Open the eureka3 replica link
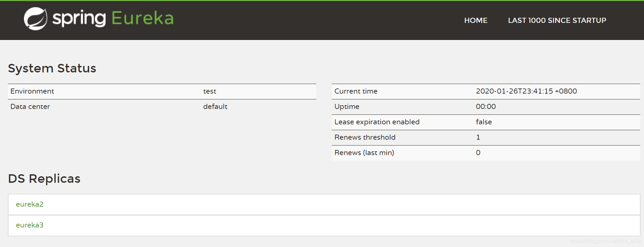This screenshot has height=247, width=644. [x=30, y=225]
